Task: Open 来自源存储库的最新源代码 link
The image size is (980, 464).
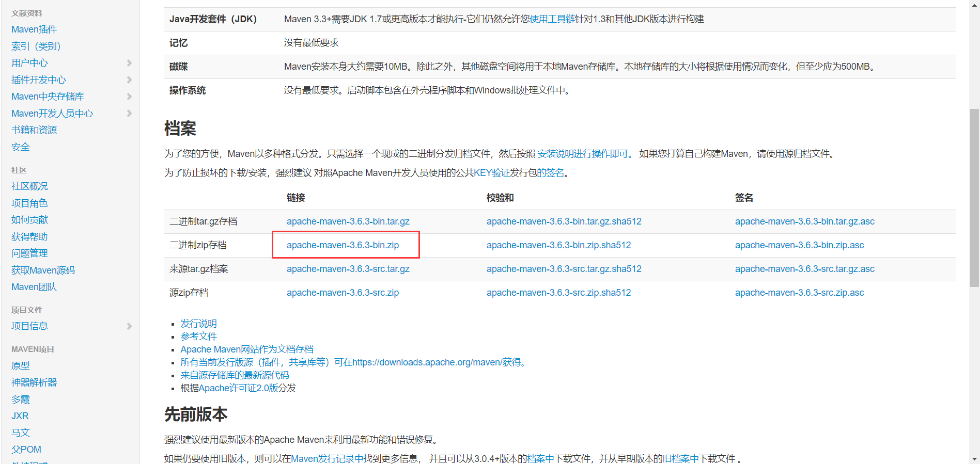Action: (x=235, y=375)
